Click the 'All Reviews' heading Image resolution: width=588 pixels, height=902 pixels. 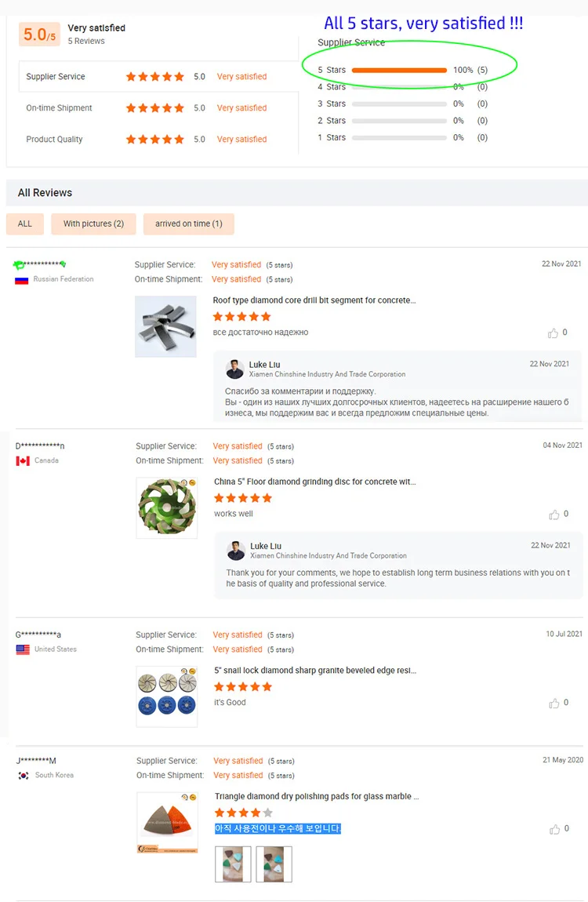coord(45,193)
